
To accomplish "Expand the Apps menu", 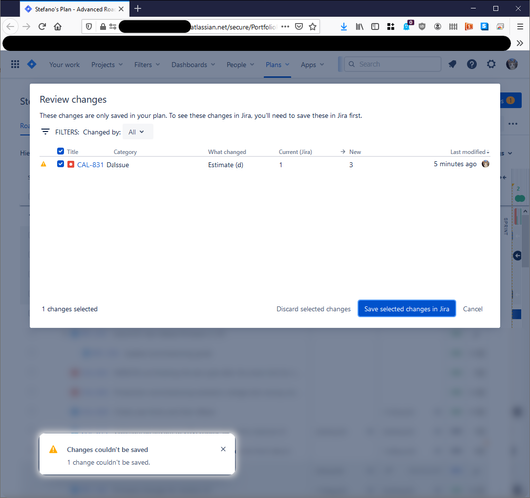I will [312, 65].
